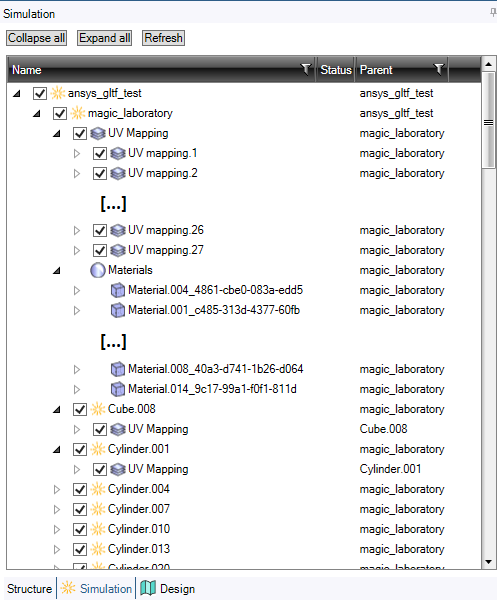The height and width of the screenshot is (600, 497).
Task: Toggle the Cylinder.007 checkbox
Action: click(x=80, y=509)
